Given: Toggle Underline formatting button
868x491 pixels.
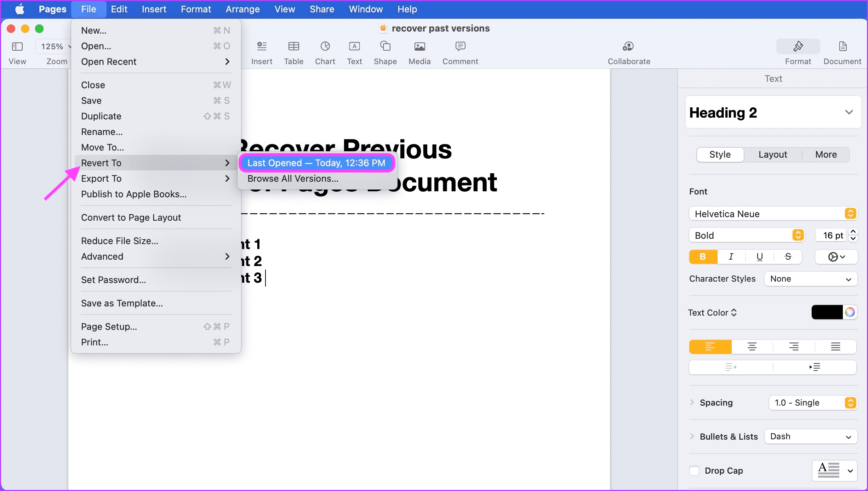Looking at the screenshot, I should click(x=759, y=257).
